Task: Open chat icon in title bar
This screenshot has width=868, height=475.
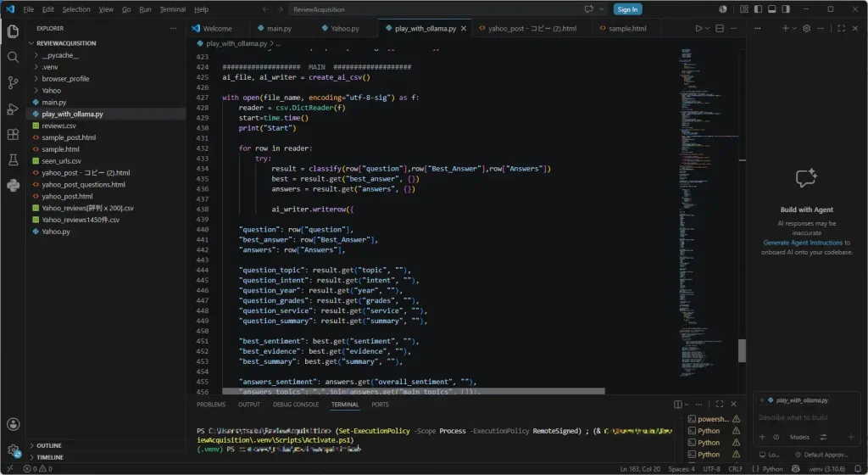Action: [589, 9]
